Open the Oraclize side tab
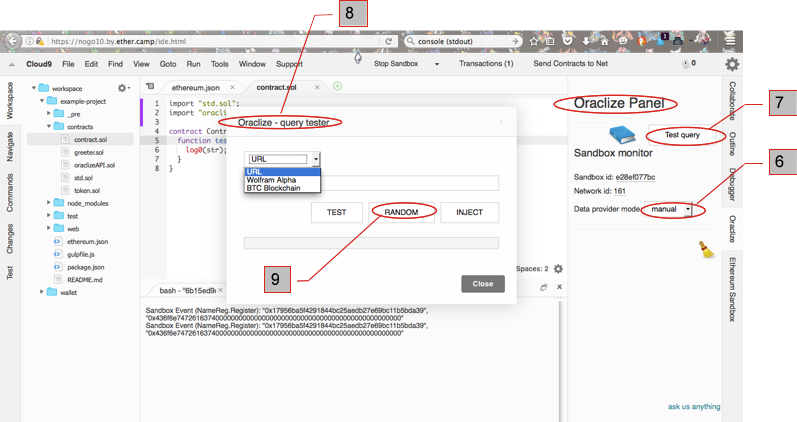This screenshot has width=797, height=422. pyautogui.click(x=732, y=229)
